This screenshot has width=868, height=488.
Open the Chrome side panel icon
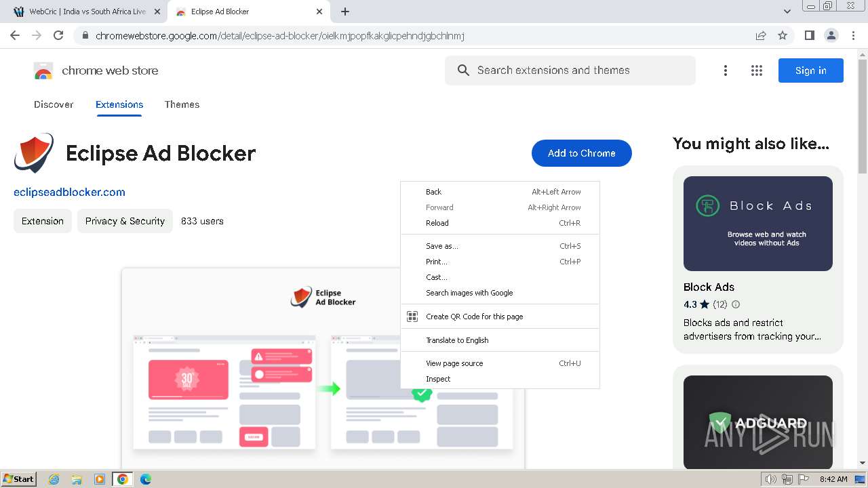pos(810,35)
